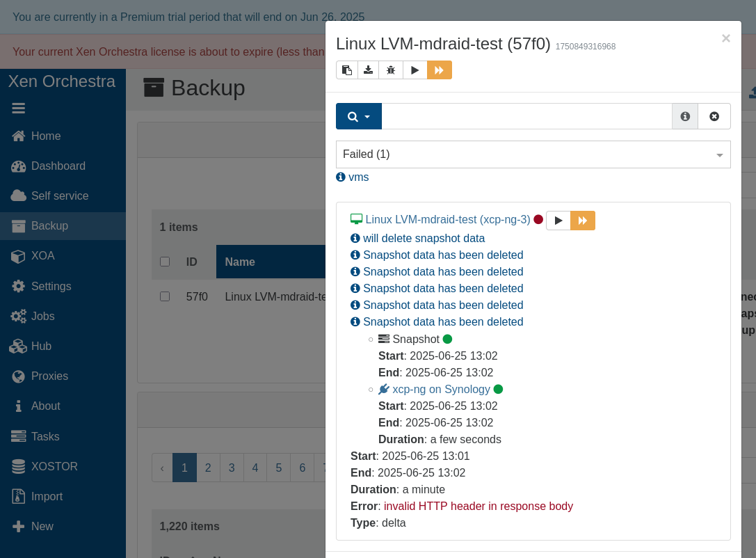Click the Jobs gears icon
Screen dimensions: 756x558
[x=18, y=317]
